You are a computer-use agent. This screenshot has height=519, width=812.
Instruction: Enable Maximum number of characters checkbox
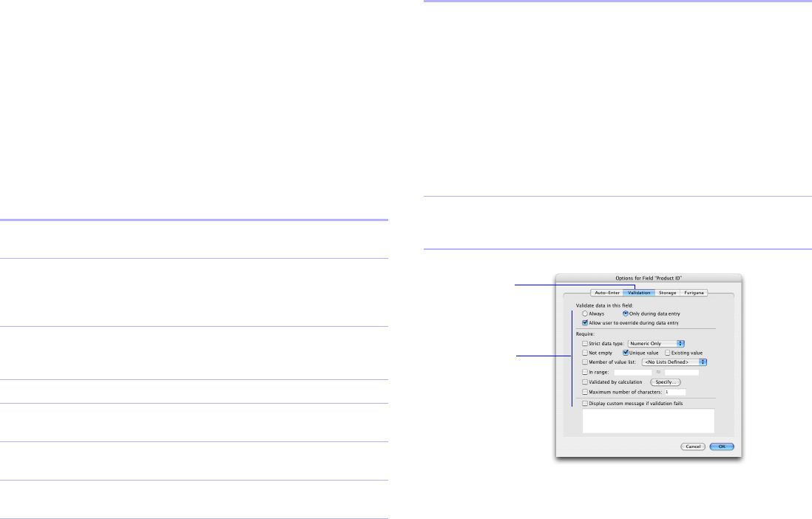pos(585,392)
